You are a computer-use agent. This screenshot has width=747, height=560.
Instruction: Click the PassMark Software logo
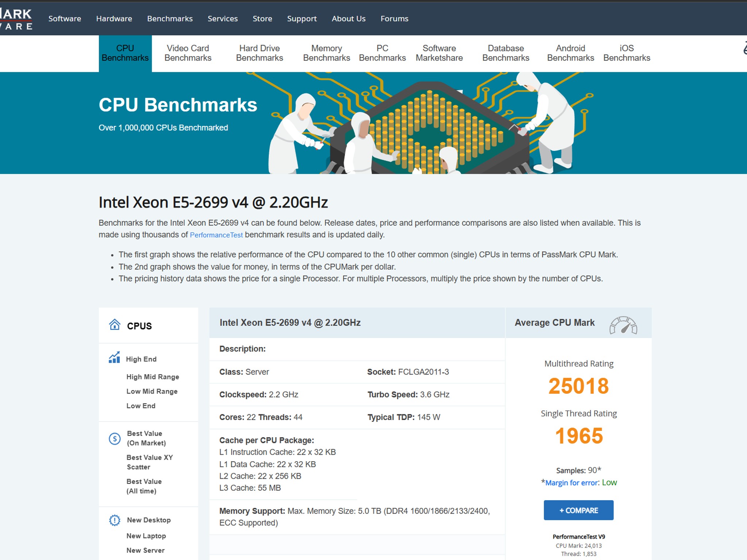tap(16, 19)
